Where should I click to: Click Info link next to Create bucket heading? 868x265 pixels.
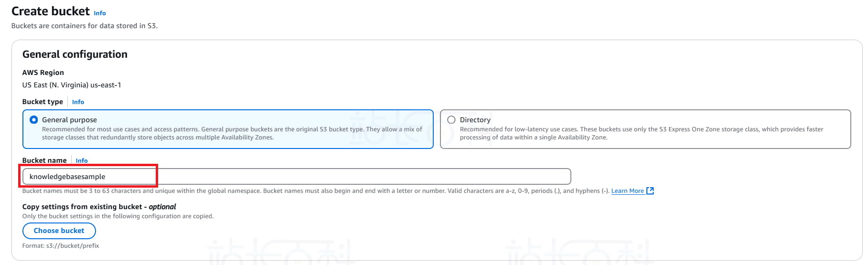100,13
